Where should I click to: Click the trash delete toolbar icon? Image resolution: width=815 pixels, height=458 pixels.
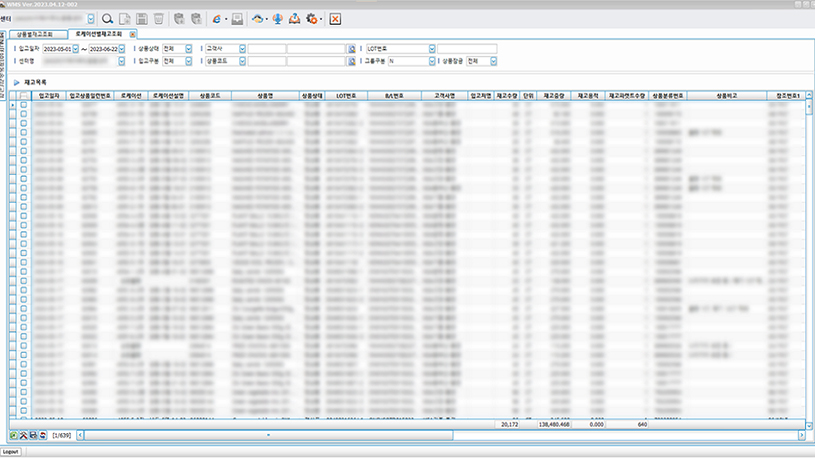[x=159, y=19]
